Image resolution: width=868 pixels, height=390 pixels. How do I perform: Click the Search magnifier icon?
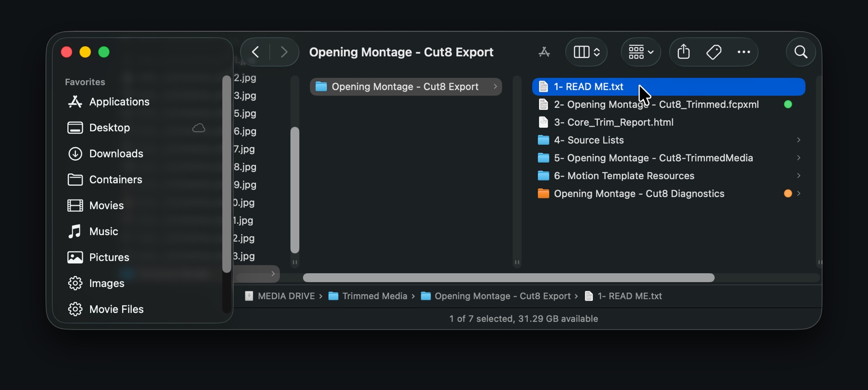click(801, 52)
